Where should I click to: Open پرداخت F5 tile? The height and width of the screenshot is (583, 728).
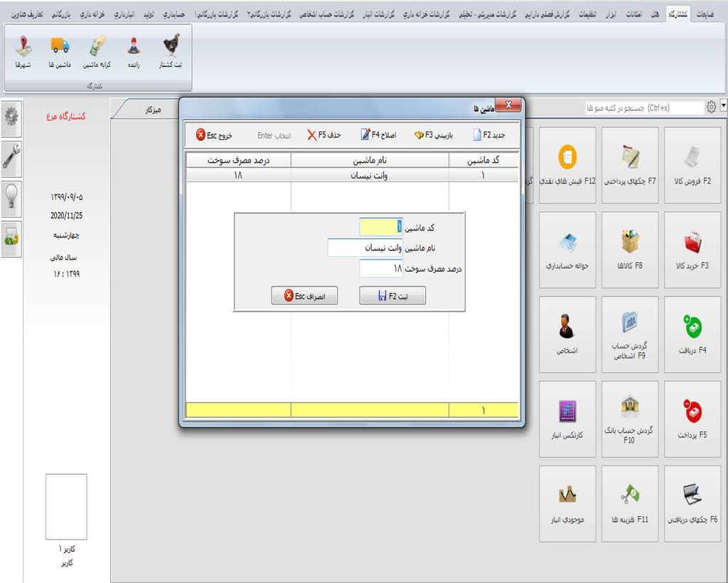pos(692,419)
